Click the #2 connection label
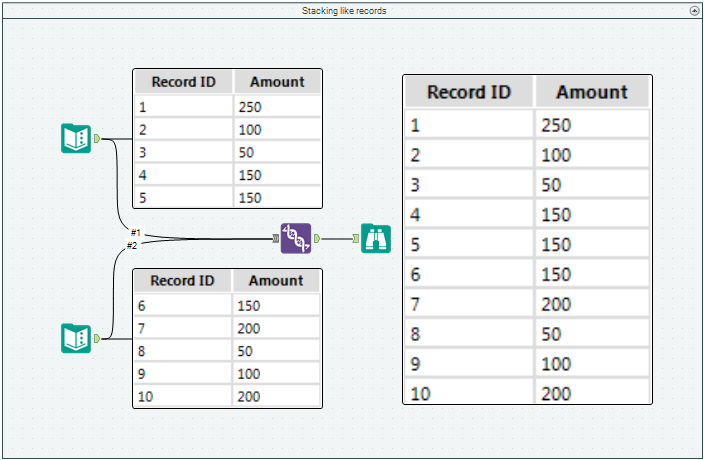 (132, 245)
